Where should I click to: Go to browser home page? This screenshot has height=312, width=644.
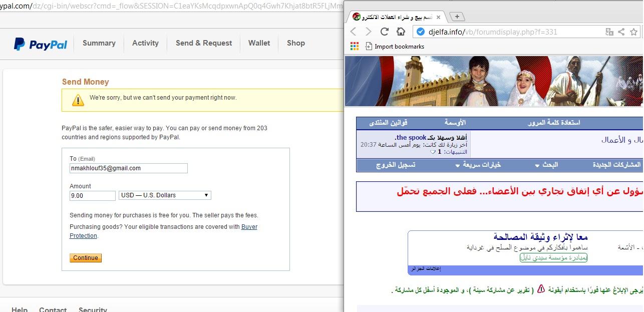pos(401,32)
